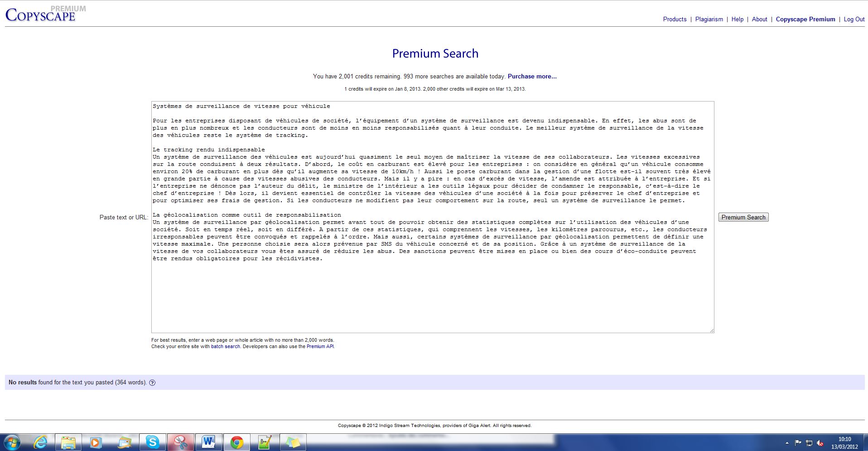Open Internet Explorer from the taskbar

pyautogui.click(x=40, y=442)
